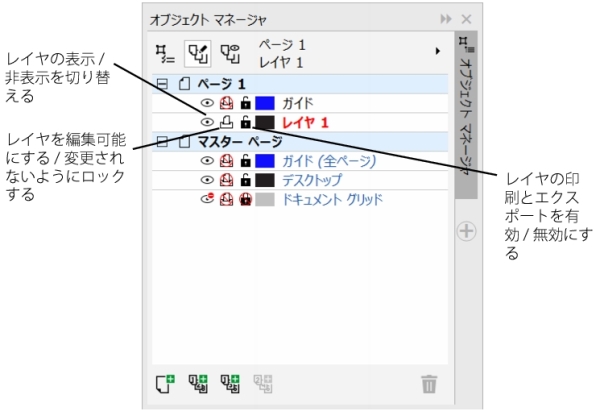Click the third new master layer icon
Image resolution: width=600 pixels, height=411 pixels.
tap(229, 383)
